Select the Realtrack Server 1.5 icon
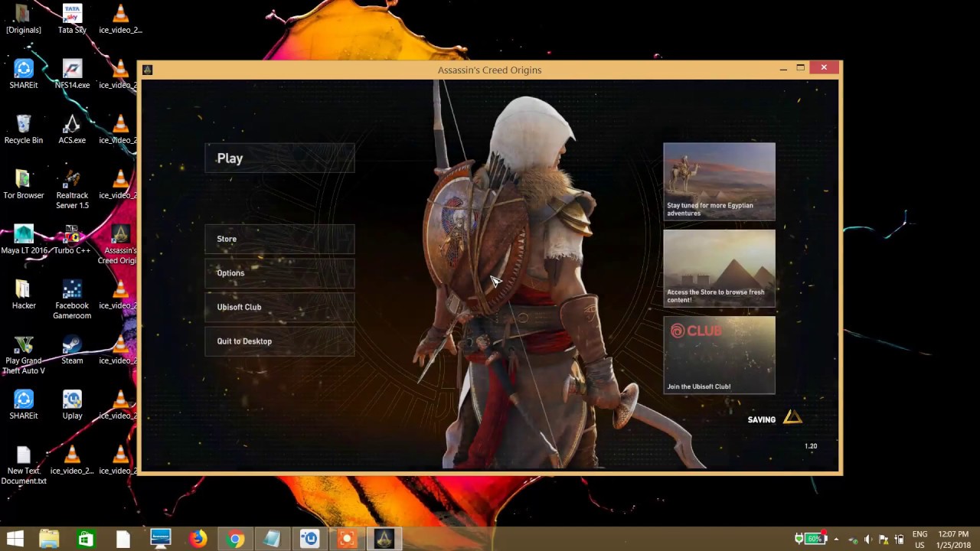The image size is (980, 551). pos(72,189)
